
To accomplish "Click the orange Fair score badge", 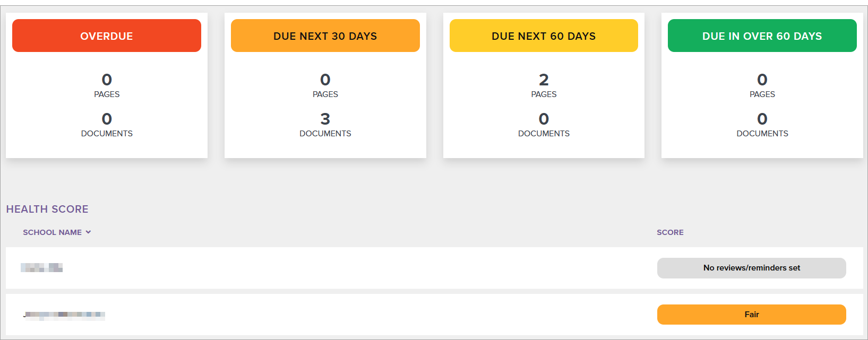I will [751, 315].
